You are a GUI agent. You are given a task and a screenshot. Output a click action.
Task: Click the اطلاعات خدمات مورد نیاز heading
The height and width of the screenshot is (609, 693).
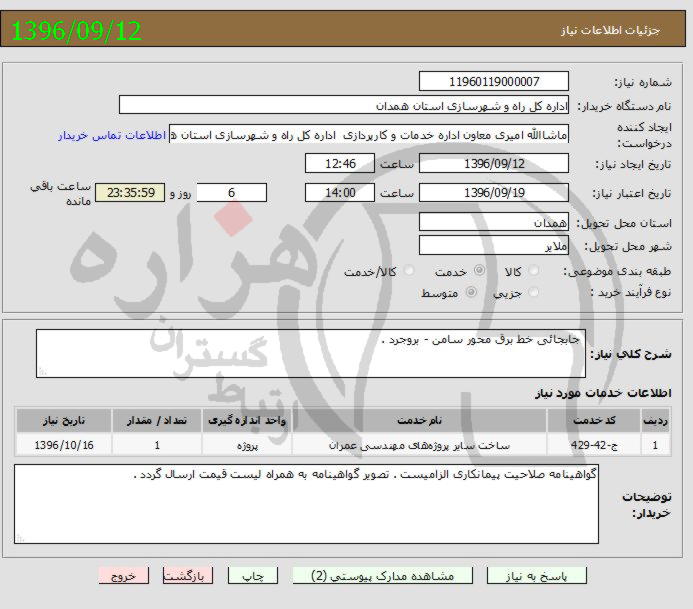603,393
